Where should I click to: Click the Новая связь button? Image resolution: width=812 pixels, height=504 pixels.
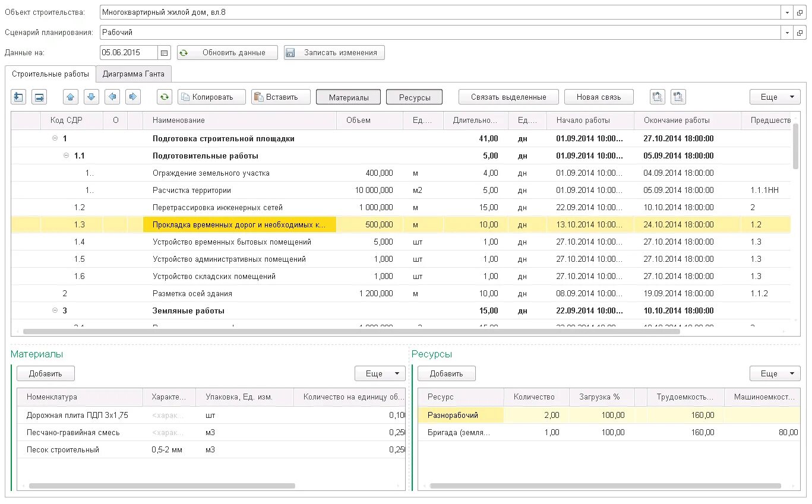[599, 97]
